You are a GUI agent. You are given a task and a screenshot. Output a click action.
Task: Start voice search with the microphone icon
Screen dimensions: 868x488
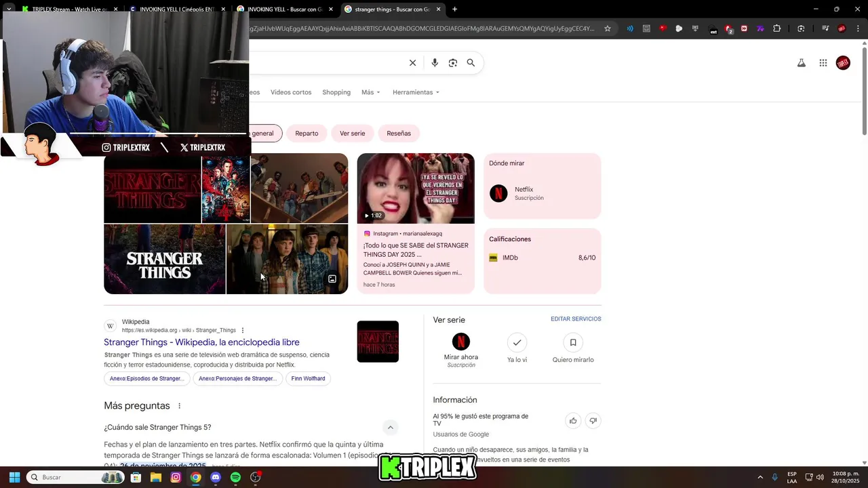(x=435, y=63)
